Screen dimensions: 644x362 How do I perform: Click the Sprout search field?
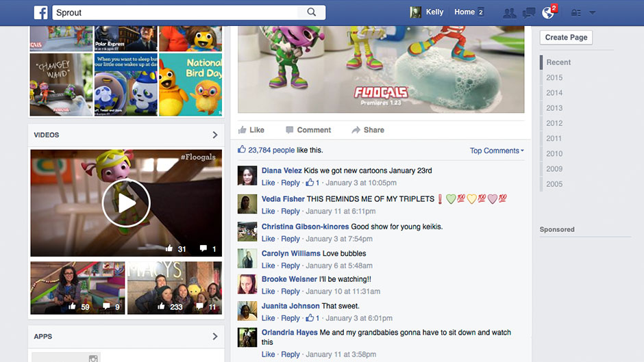[x=178, y=12]
